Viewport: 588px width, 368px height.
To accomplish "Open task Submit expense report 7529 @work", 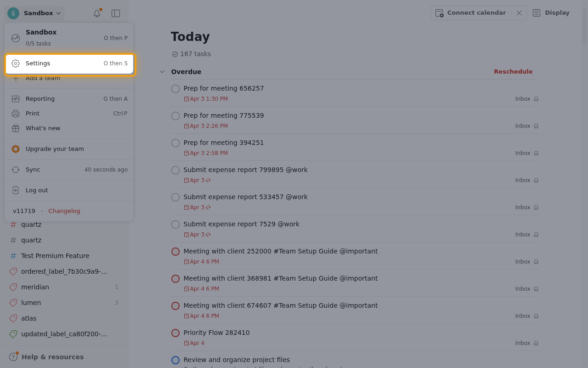I will [241, 224].
